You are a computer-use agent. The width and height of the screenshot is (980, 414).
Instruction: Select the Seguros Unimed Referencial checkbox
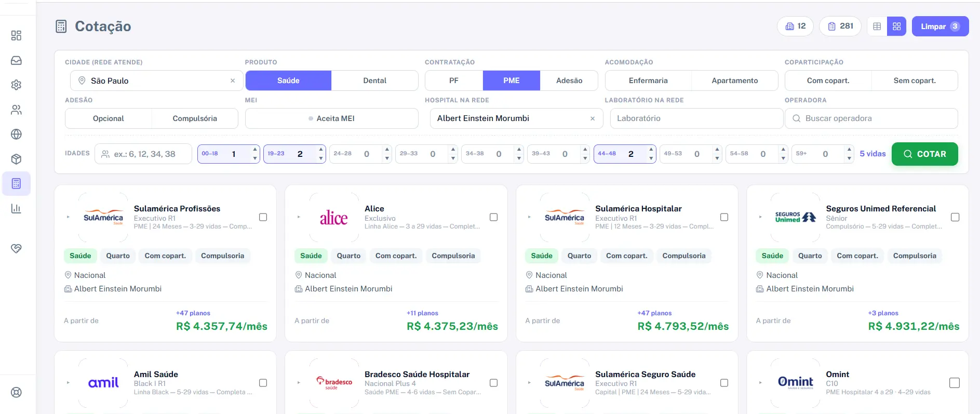click(955, 217)
